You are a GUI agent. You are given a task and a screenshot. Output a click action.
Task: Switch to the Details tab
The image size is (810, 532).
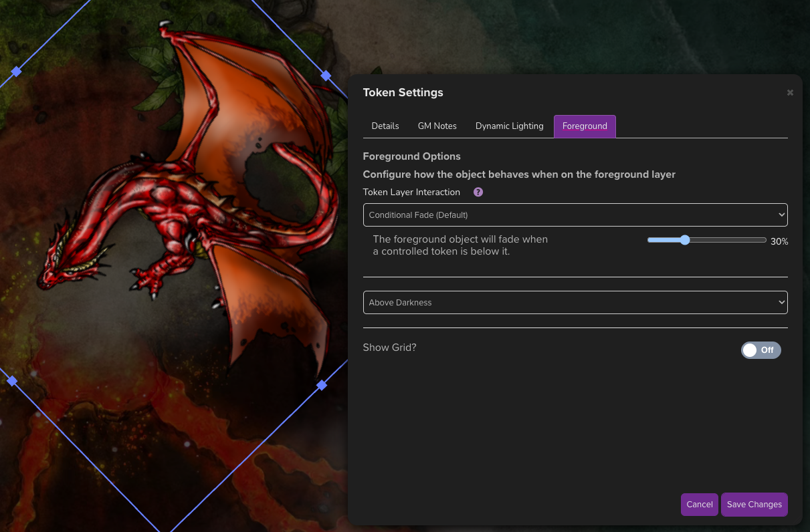click(x=385, y=126)
